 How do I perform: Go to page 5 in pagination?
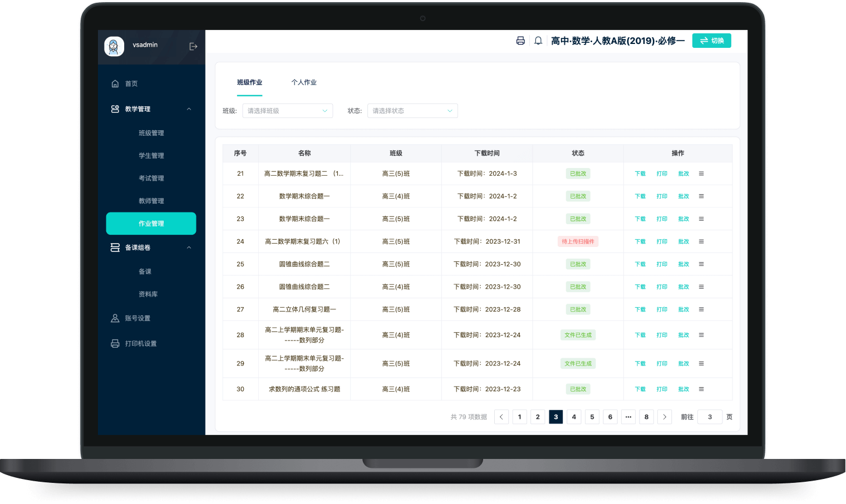point(592,417)
